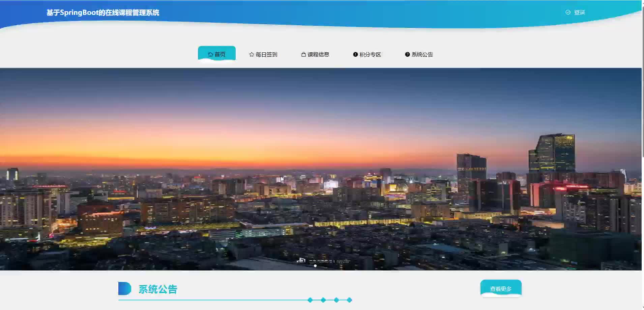
Task: Open the 首页 home tab
Action: tap(216, 54)
